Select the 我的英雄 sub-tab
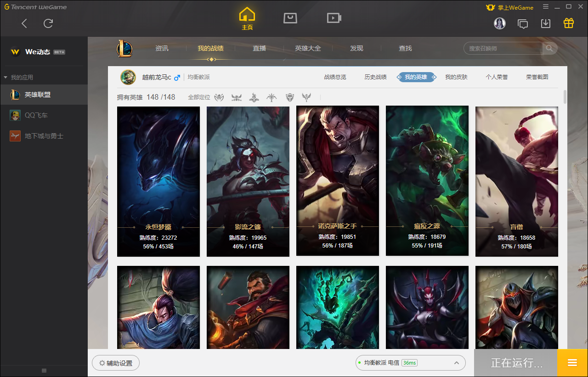The height and width of the screenshot is (377, 588). [416, 77]
